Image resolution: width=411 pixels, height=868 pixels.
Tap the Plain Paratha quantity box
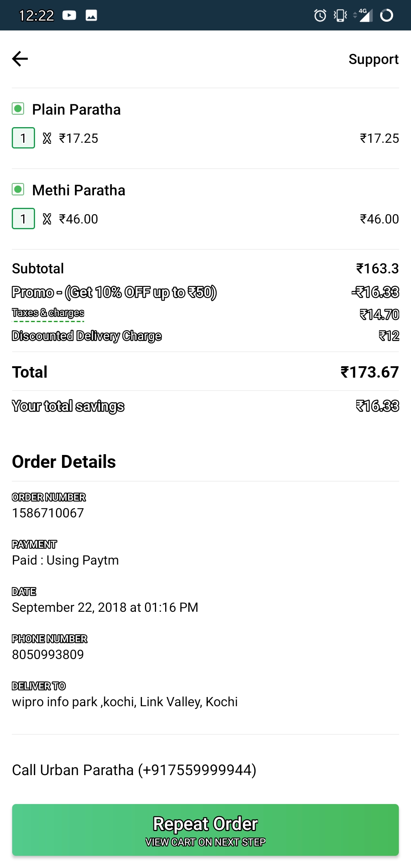(23, 138)
